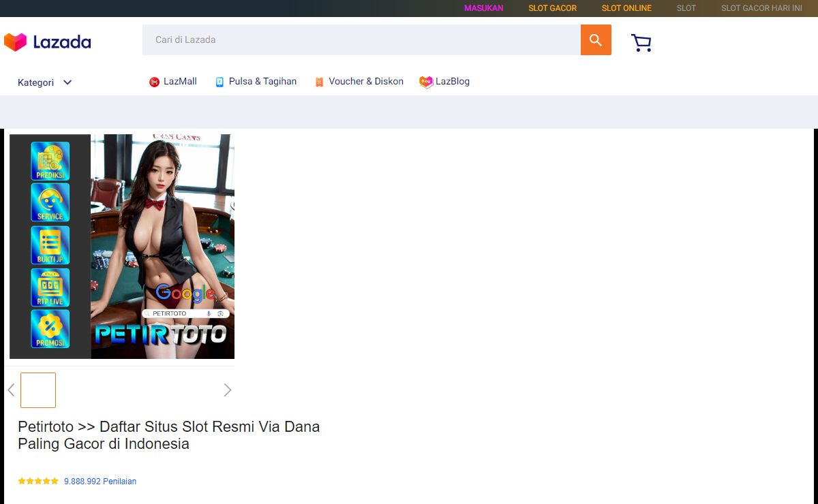This screenshot has width=818, height=504.
Task: Go to previous product thumbnail arrow
Action: (11, 390)
